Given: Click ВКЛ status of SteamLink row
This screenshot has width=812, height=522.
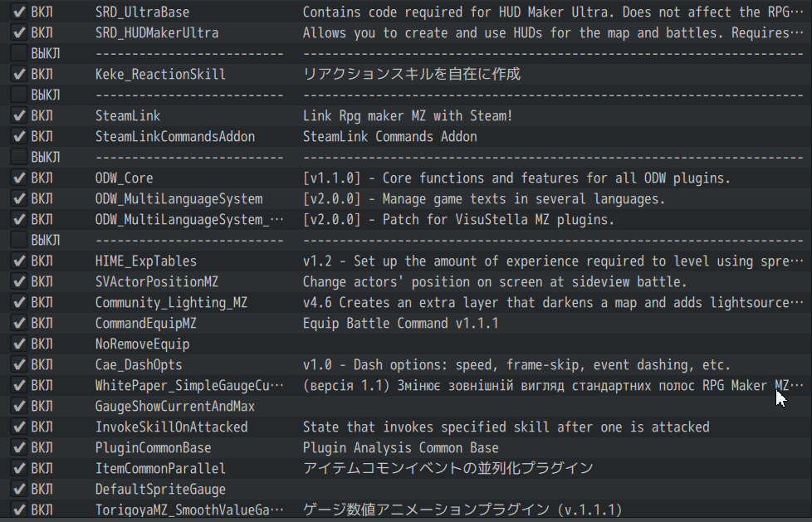Looking at the screenshot, I should click(x=42, y=115).
